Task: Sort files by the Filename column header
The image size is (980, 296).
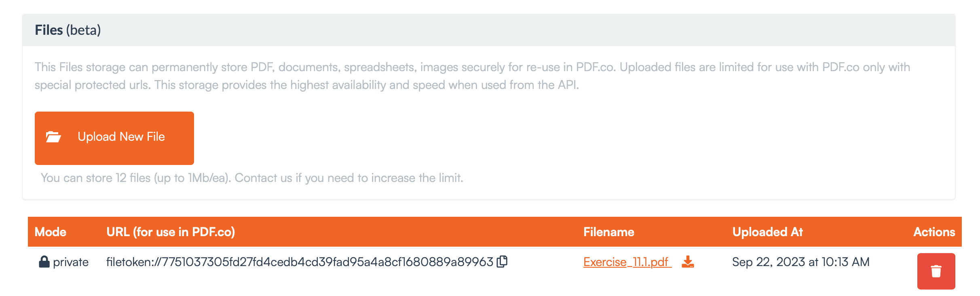Action: click(609, 232)
